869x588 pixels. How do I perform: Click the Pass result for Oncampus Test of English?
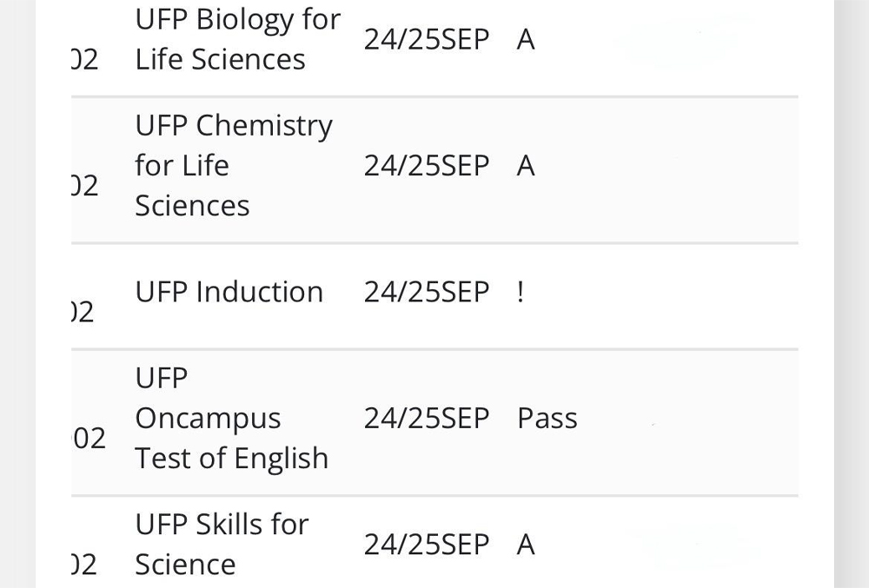click(x=547, y=418)
